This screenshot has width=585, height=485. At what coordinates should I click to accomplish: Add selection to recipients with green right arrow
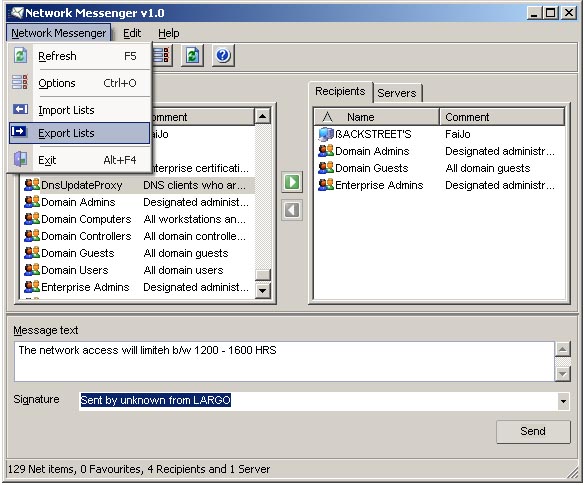[x=292, y=182]
